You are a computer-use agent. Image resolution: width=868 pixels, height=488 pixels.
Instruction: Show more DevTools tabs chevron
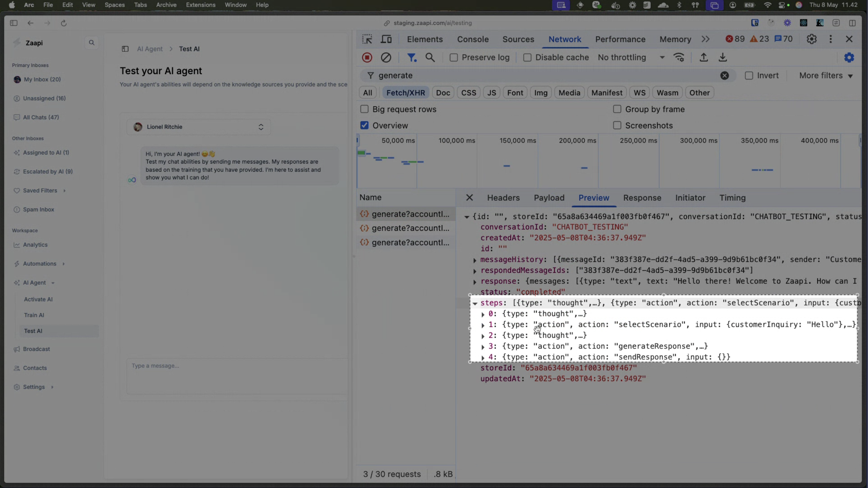tap(705, 39)
